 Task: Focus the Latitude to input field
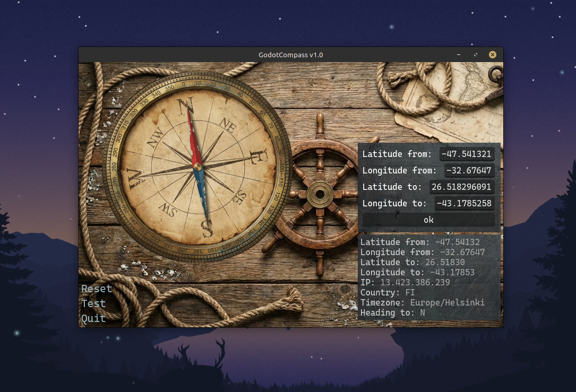(x=462, y=187)
